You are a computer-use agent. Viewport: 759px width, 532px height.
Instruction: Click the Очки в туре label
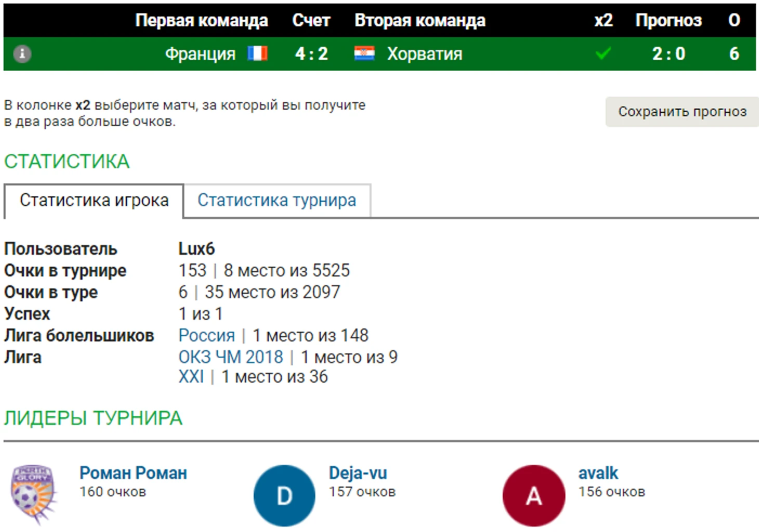tap(51, 292)
